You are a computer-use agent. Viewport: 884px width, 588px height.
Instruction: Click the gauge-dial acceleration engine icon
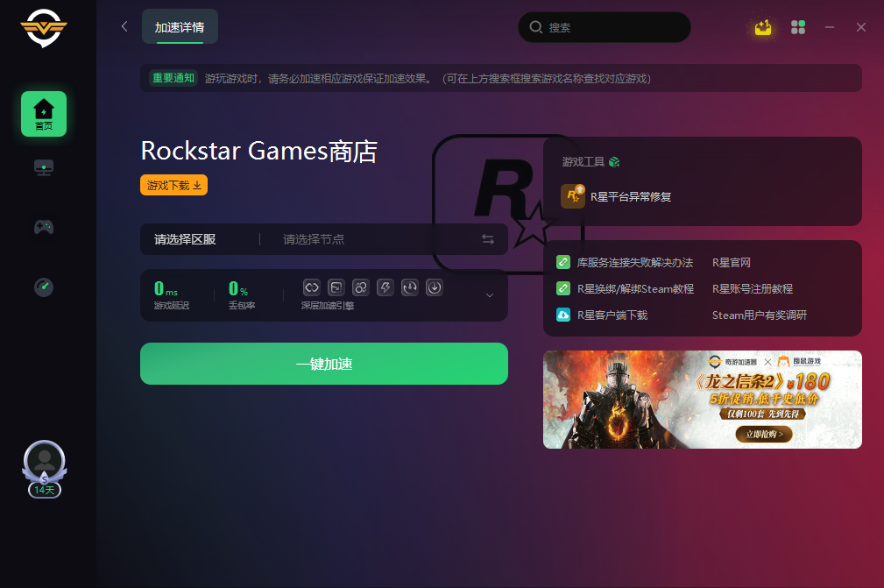pos(410,287)
